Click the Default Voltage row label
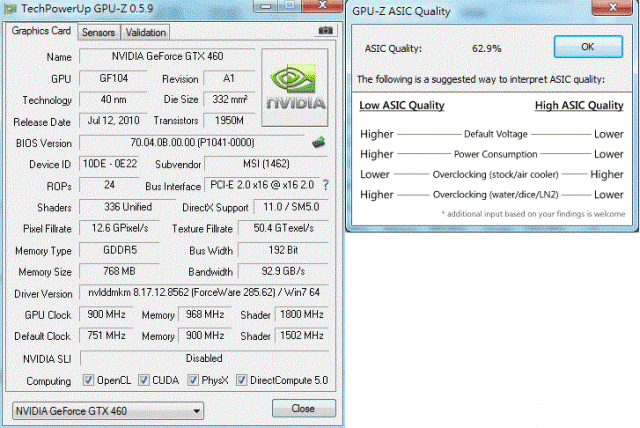Image resolution: width=640 pixels, height=428 pixels. click(496, 134)
